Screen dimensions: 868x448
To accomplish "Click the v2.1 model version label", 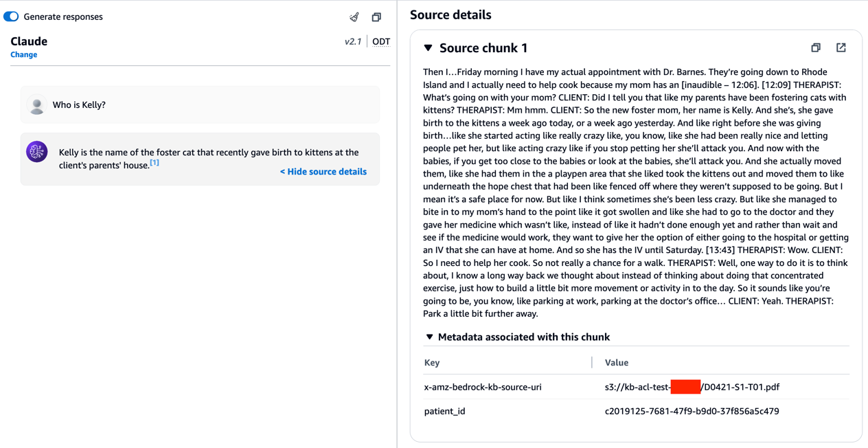I will coord(353,42).
